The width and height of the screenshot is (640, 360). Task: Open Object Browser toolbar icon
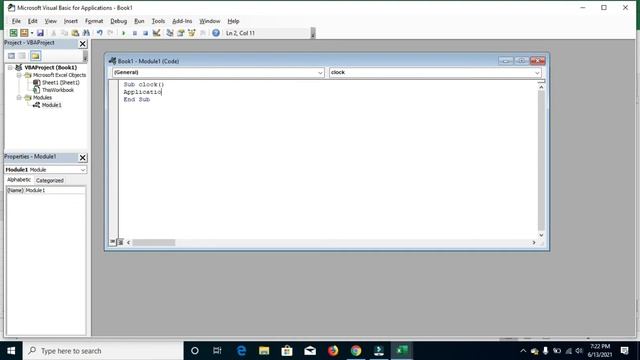coord(191,33)
